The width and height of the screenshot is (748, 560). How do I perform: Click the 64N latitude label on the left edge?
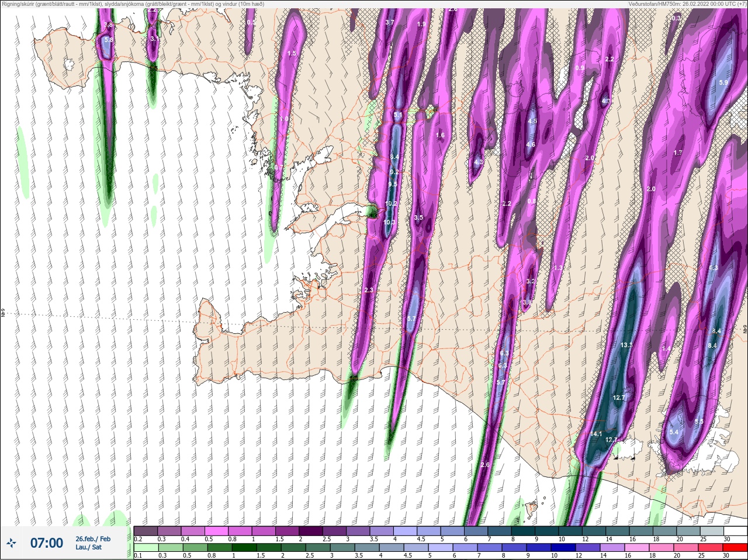pyautogui.click(x=2, y=313)
